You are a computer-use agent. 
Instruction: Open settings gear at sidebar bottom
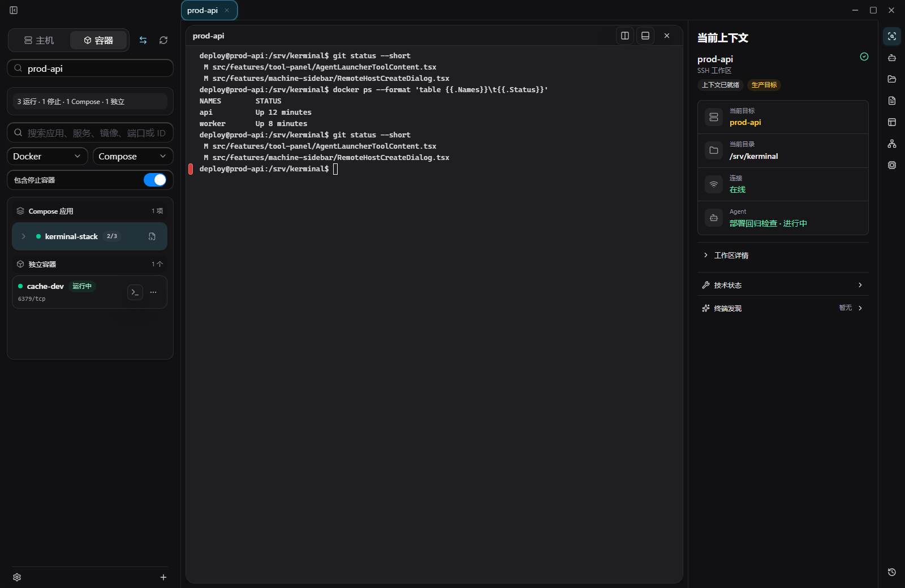pos(17,577)
